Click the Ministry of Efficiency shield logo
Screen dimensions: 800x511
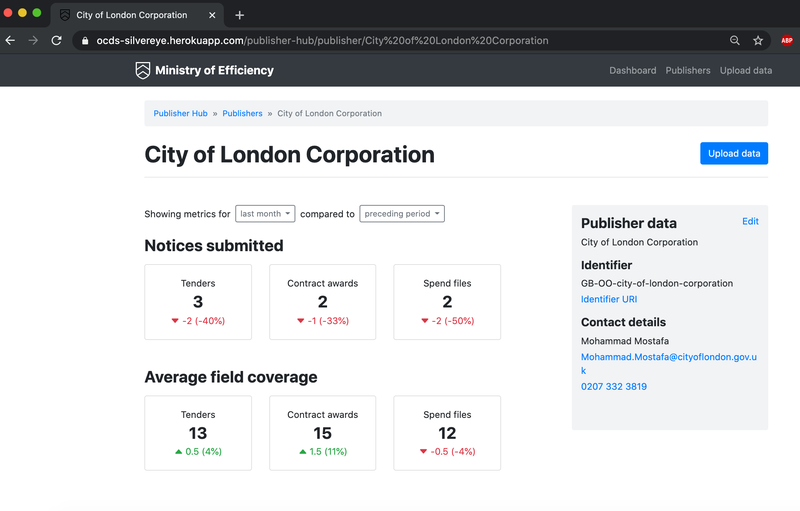pyautogui.click(x=143, y=70)
